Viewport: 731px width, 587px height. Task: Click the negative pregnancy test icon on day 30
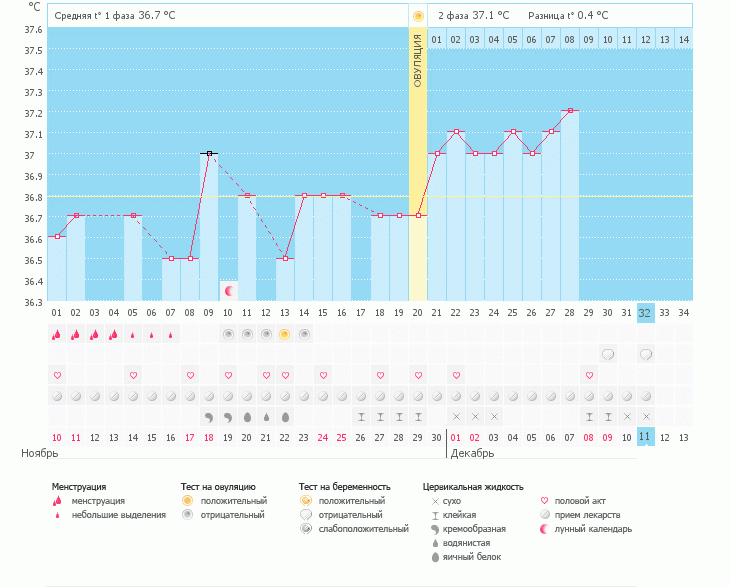point(608,354)
